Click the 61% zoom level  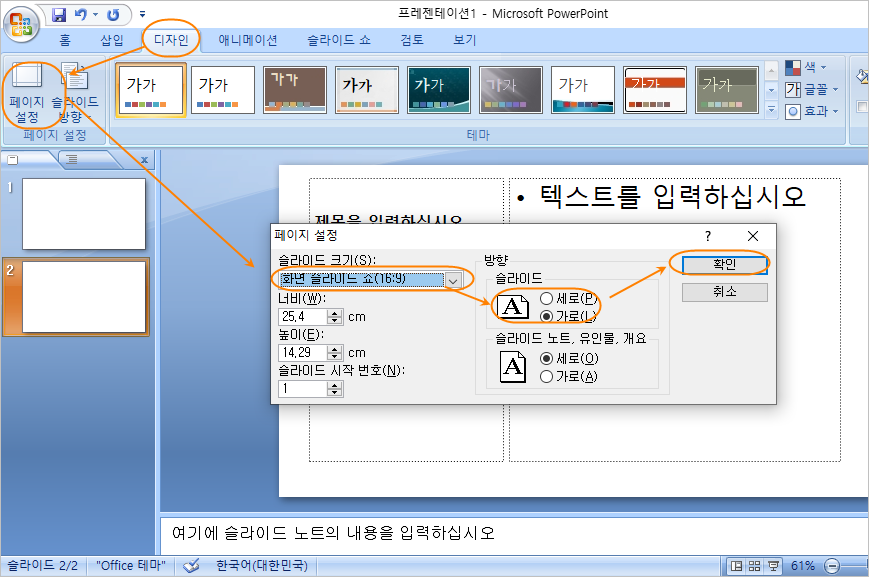(802, 566)
